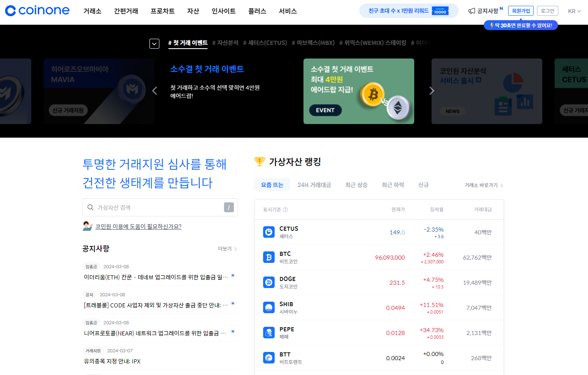
Task: Click the 소수결 첫 거래 이벤트 title
Action: [207, 69]
